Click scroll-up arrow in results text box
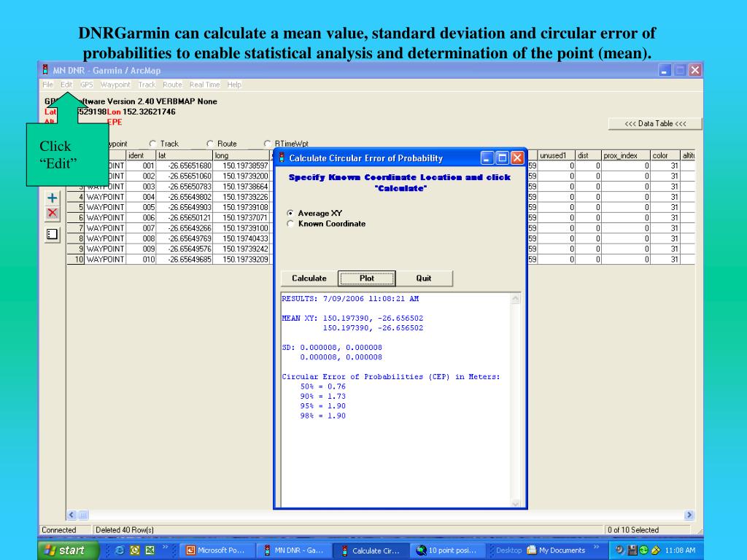The image size is (747, 560). 515,299
